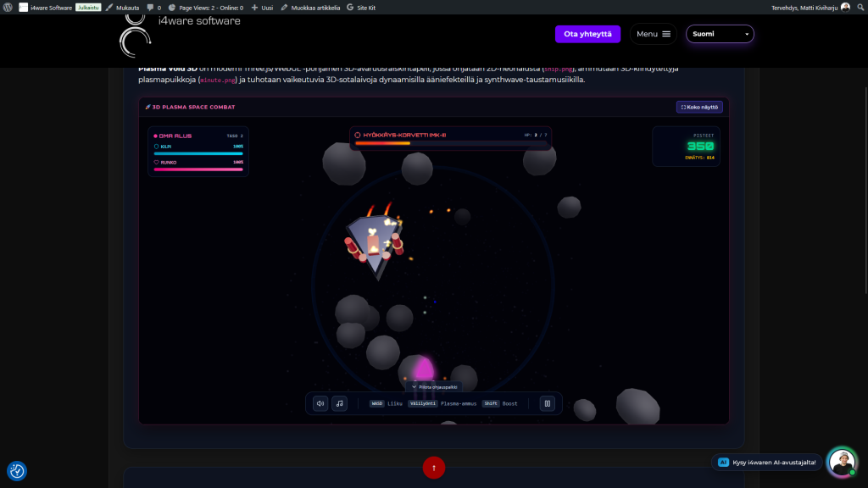Open the Menu hamburger button
Screen dimensions: 868x488
(654, 34)
